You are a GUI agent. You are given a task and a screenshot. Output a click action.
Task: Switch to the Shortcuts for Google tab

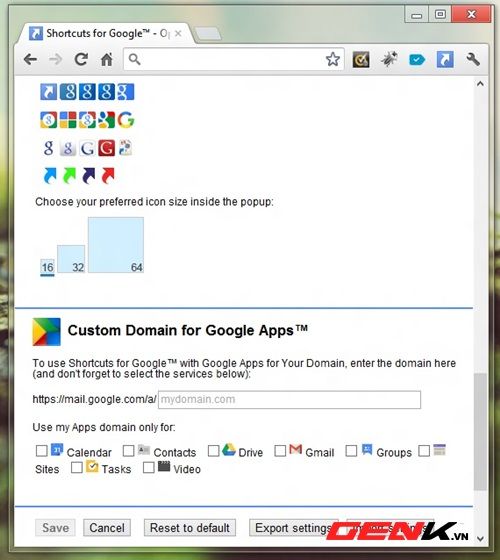click(x=105, y=34)
